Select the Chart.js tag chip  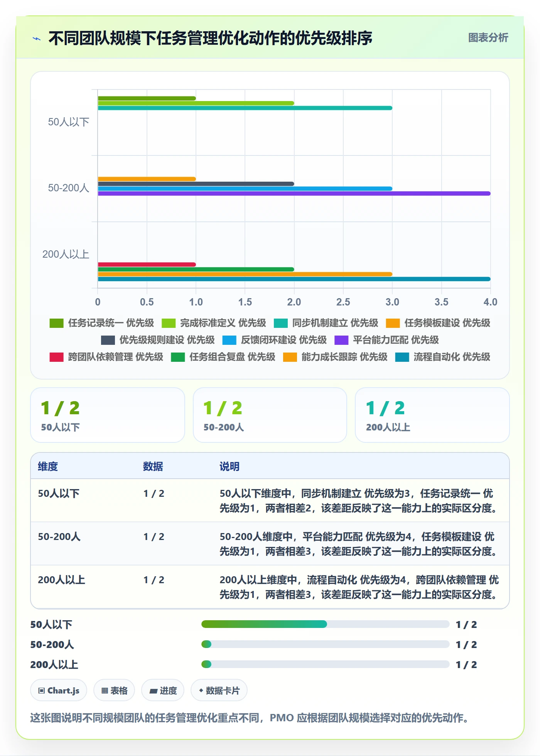[x=59, y=690]
